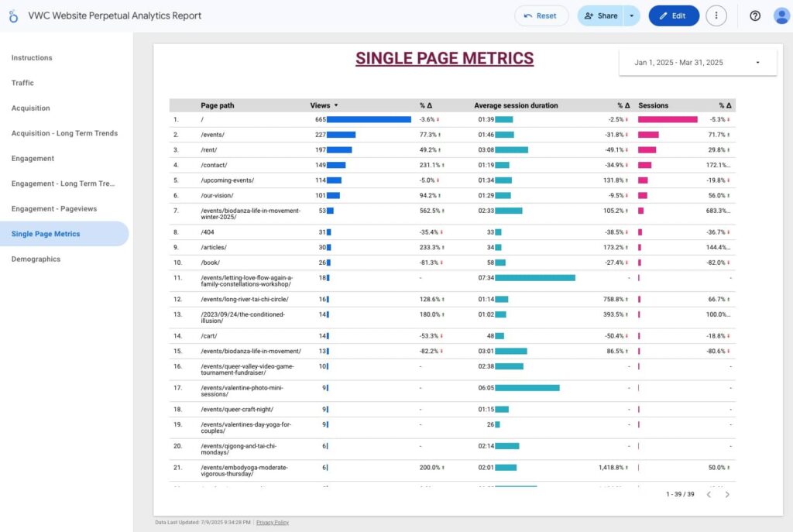Switch to the Traffic page

[x=22, y=83]
